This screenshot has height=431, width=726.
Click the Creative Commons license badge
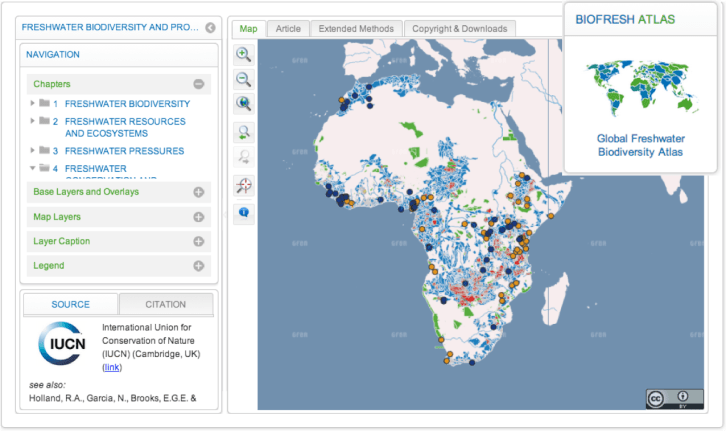[675, 399]
